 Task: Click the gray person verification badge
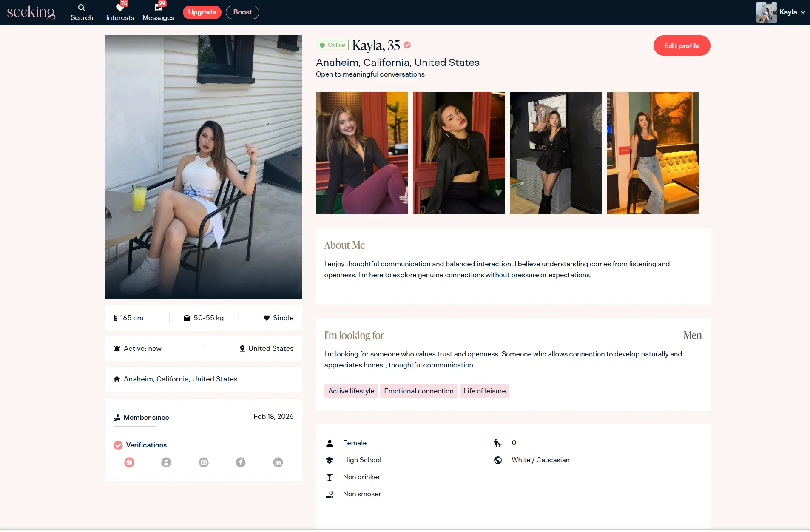[x=166, y=462]
